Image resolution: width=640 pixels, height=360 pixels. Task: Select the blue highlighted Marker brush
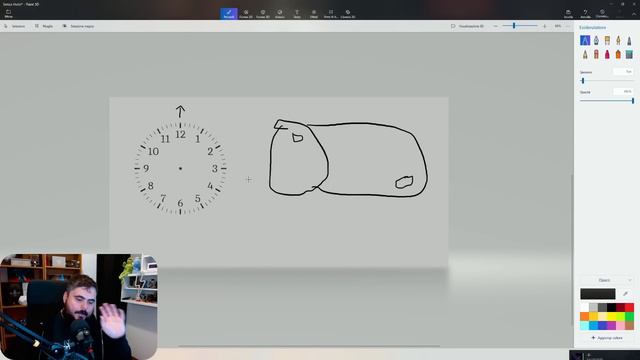(585, 40)
